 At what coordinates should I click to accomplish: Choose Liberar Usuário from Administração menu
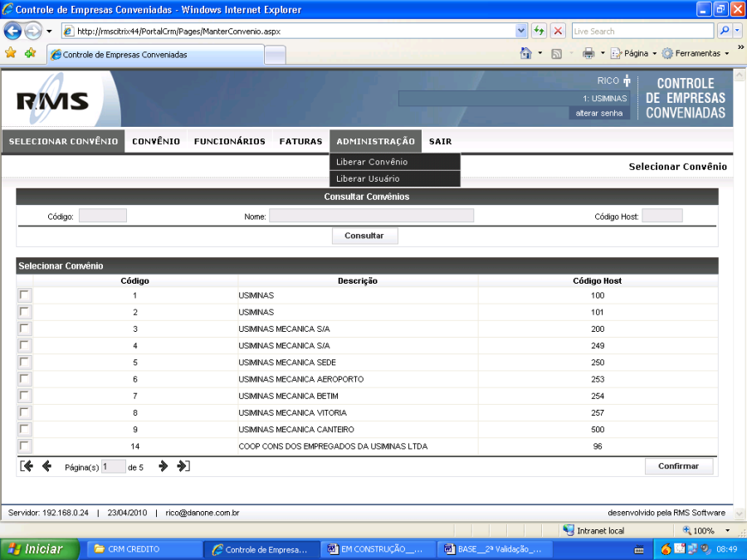pos(395,178)
